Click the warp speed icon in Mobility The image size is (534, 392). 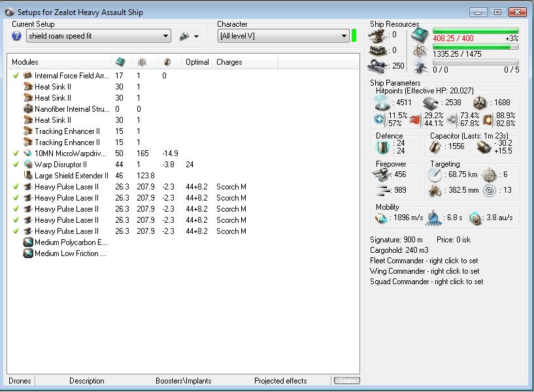pyautogui.click(x=475, y=218)
